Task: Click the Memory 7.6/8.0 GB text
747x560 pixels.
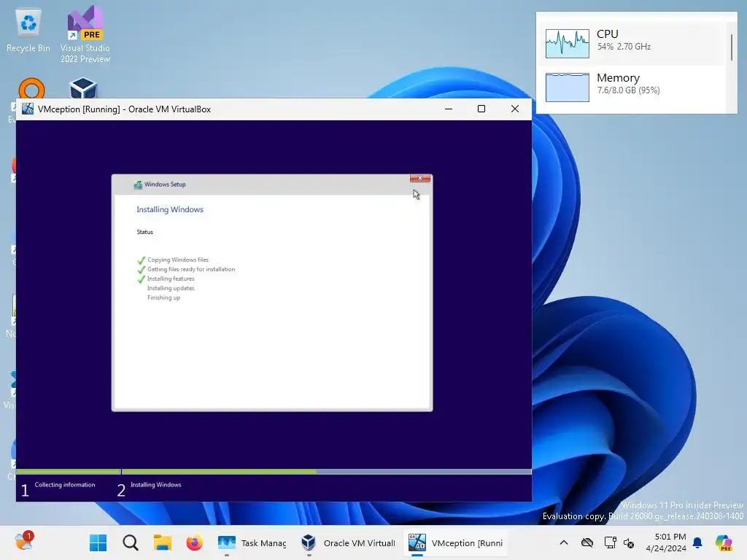Action: [x=628, y=90]
